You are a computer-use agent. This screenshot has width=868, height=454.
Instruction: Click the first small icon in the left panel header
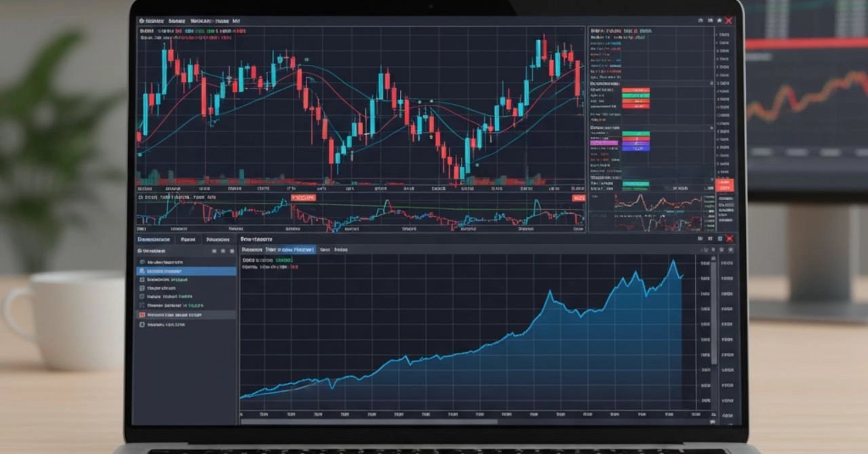tap(214, 251)
